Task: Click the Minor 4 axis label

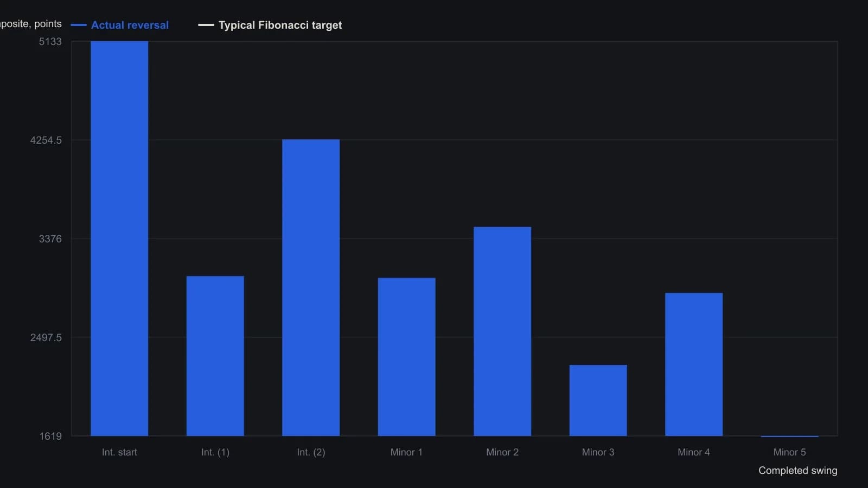Action: 694,452
